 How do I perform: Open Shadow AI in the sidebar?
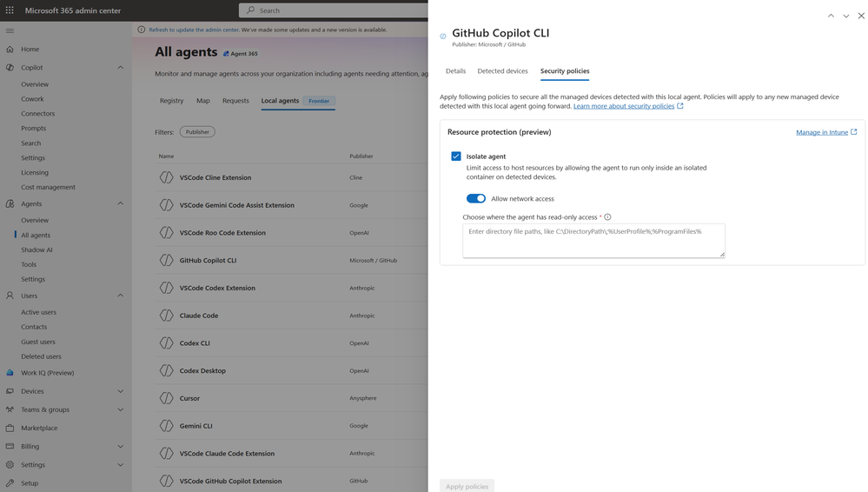[x=36, y=249]
